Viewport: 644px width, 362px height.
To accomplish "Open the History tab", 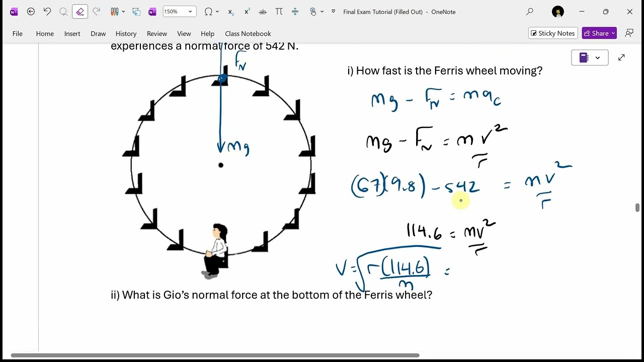I will pyautogui.click(x=126, y=34).
